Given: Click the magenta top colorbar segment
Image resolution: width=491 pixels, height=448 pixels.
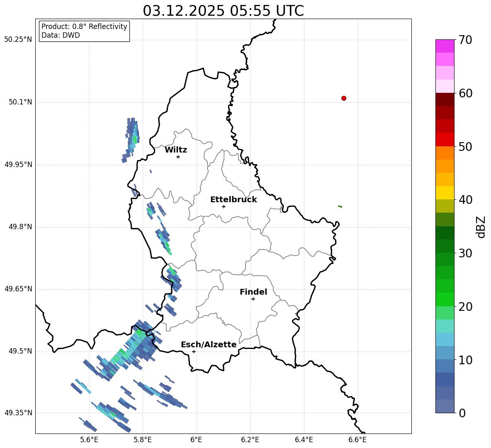Looking at the screenshot, I should (445, 46).
